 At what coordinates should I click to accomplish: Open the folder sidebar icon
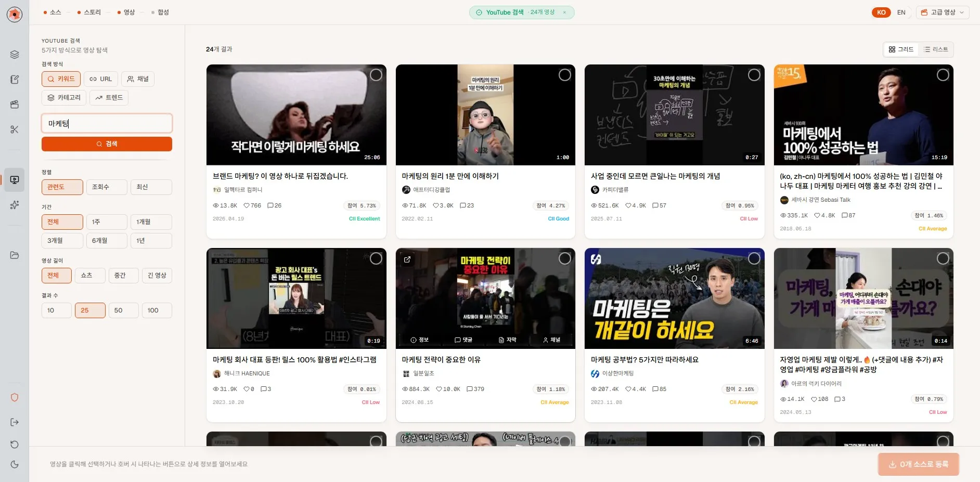(15, 255)
